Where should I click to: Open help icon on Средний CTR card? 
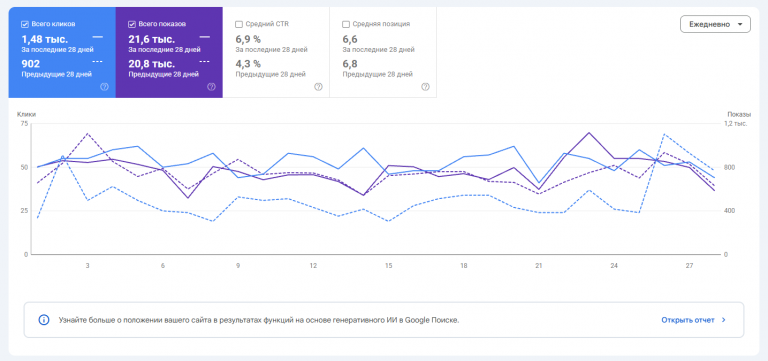click(x=318, y=87)
